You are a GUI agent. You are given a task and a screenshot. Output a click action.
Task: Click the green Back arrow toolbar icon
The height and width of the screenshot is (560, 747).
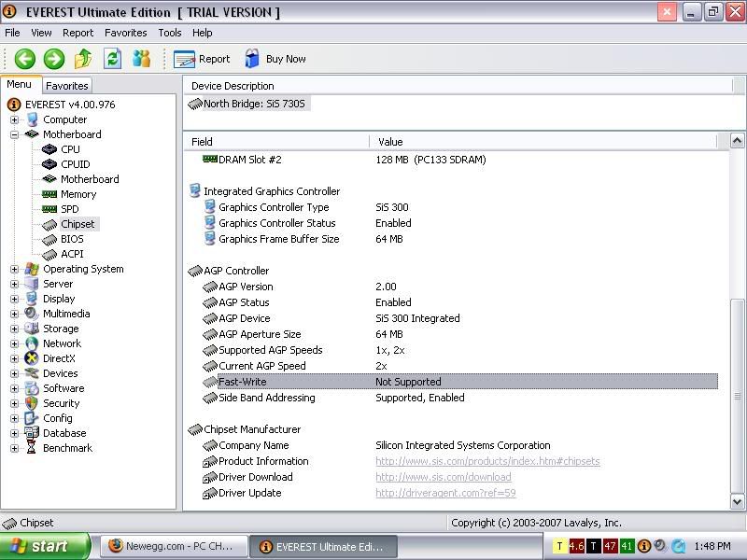25,59
